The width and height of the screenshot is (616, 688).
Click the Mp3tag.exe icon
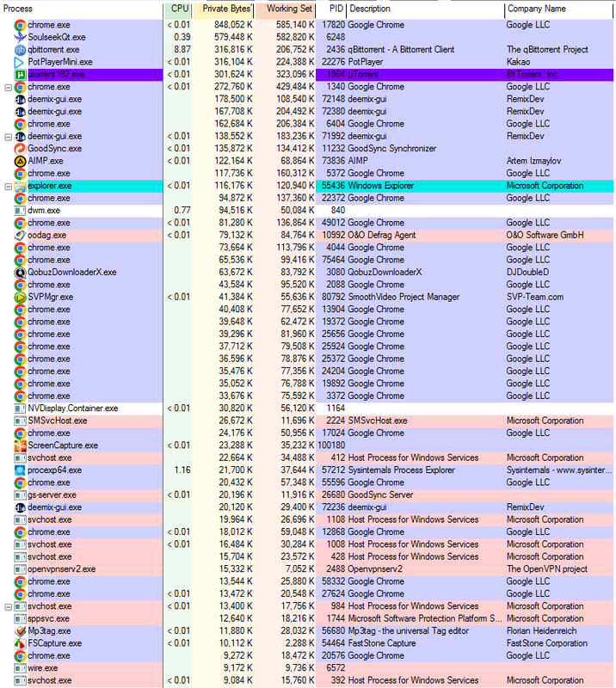[x=20, y=631]
